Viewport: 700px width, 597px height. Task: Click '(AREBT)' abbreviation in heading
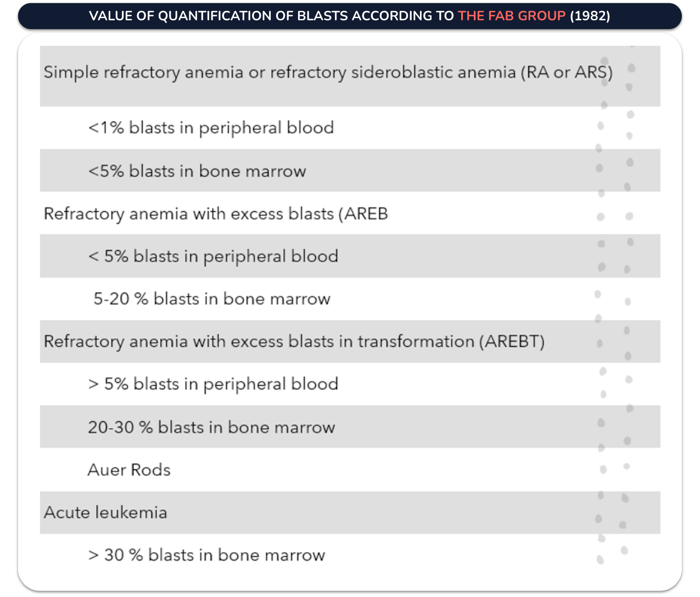[x=512, y=341]
